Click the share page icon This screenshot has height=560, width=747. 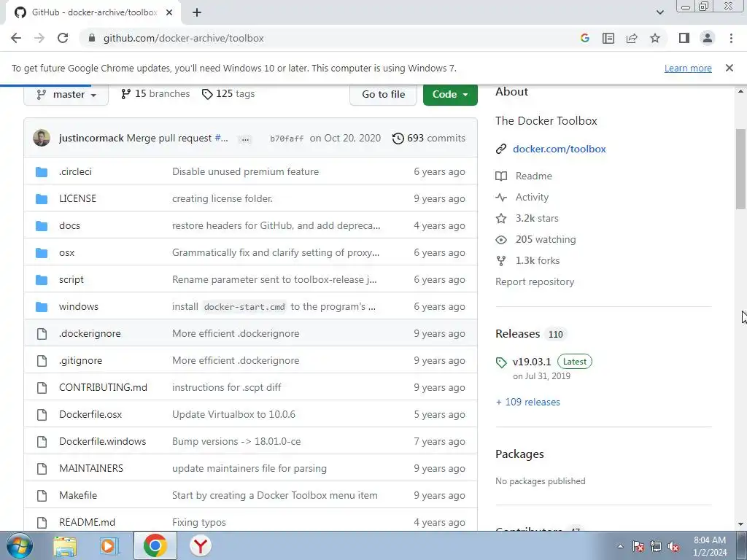pyautogui.click(x=632, y=38)
